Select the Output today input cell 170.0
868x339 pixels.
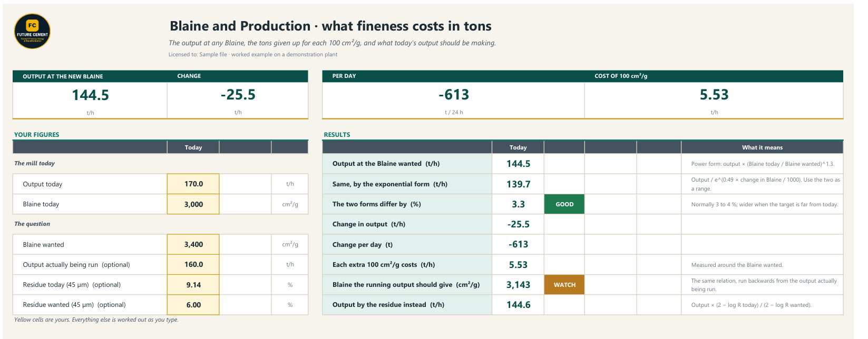193,184
